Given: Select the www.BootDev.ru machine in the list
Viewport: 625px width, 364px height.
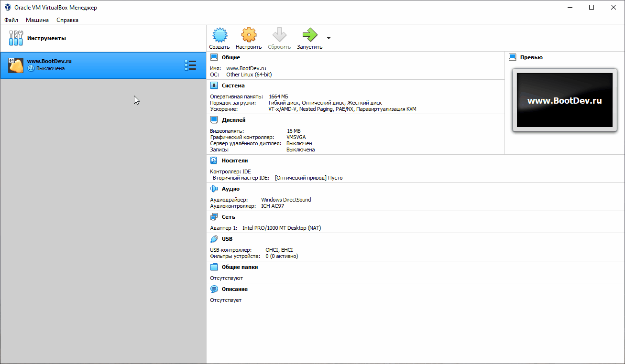Looking at the screenshot, I should point(103,65).
